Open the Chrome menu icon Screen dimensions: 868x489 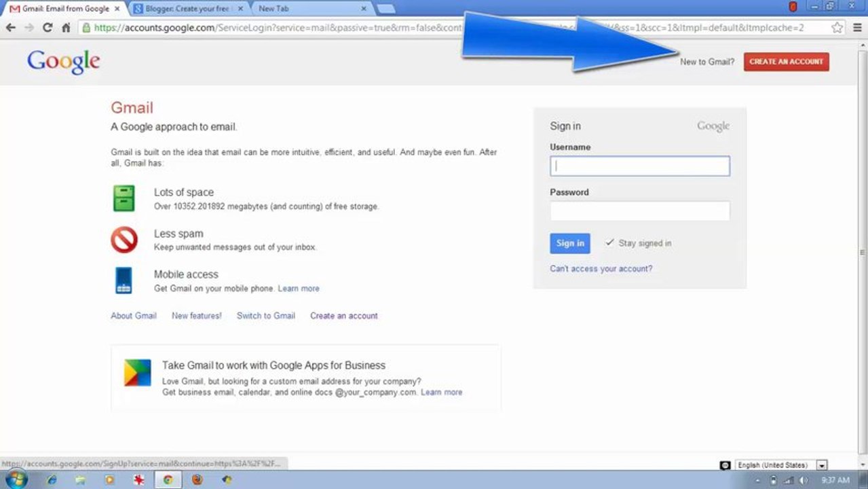[857, 28]
